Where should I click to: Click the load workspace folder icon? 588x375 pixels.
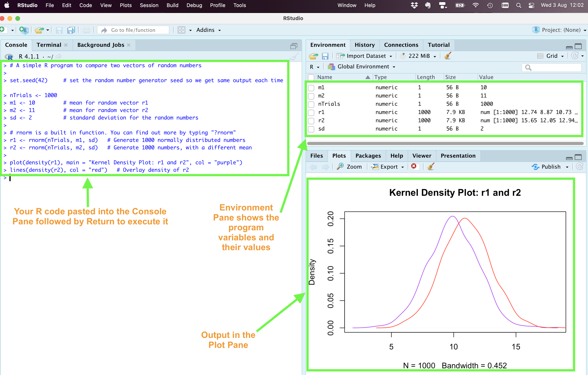pyautogui.click(x=313, y=56)
